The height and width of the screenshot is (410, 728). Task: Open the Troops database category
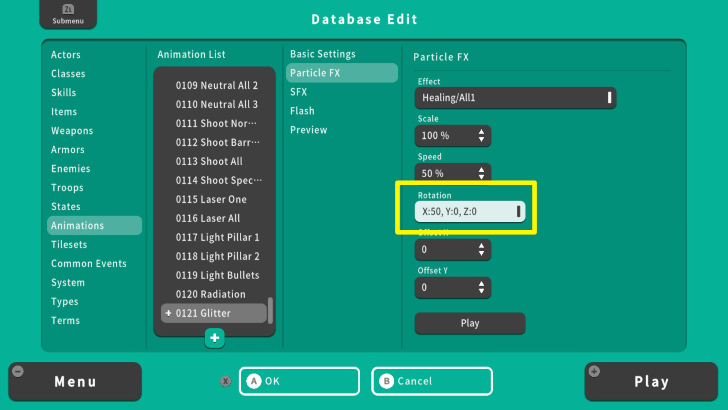(x=67, y=188)
